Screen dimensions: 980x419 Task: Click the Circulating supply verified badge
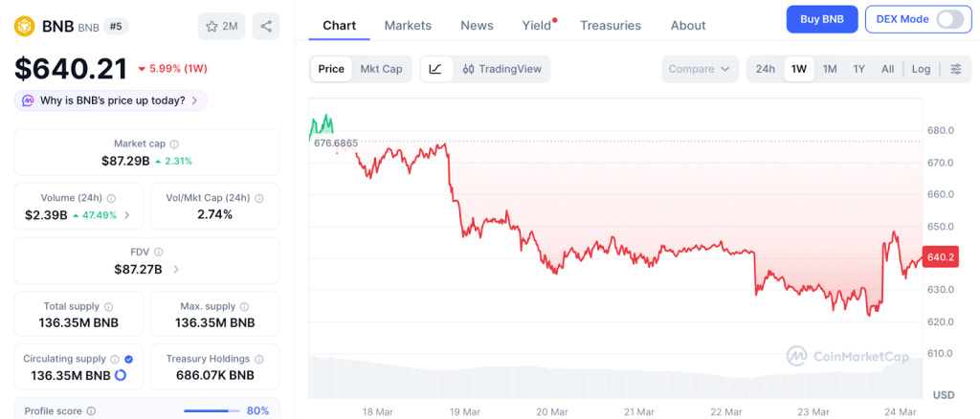pyautogui.click(x=129, y=359)
